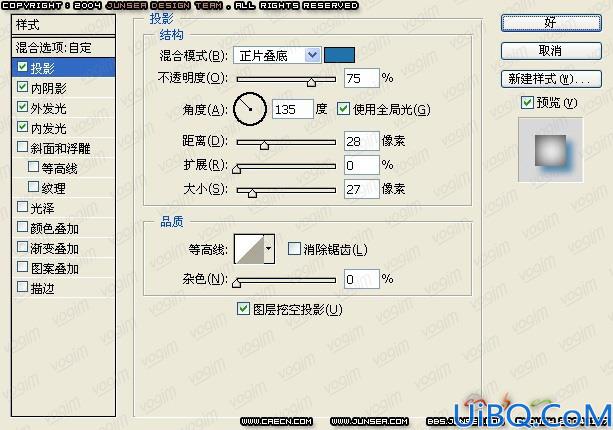Click the angle dial control
This screenshot has height=430, width=613.
click(x=250, y=109)
